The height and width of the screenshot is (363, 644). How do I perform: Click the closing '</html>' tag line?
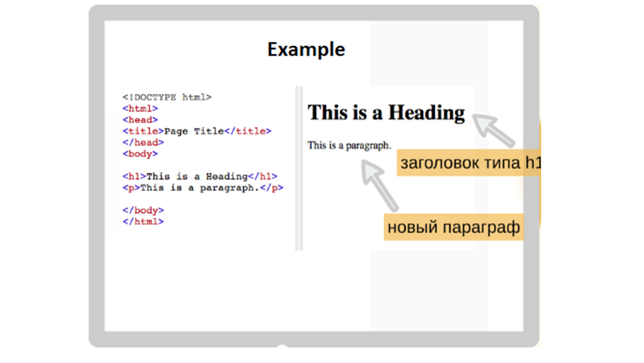point(143,221)
